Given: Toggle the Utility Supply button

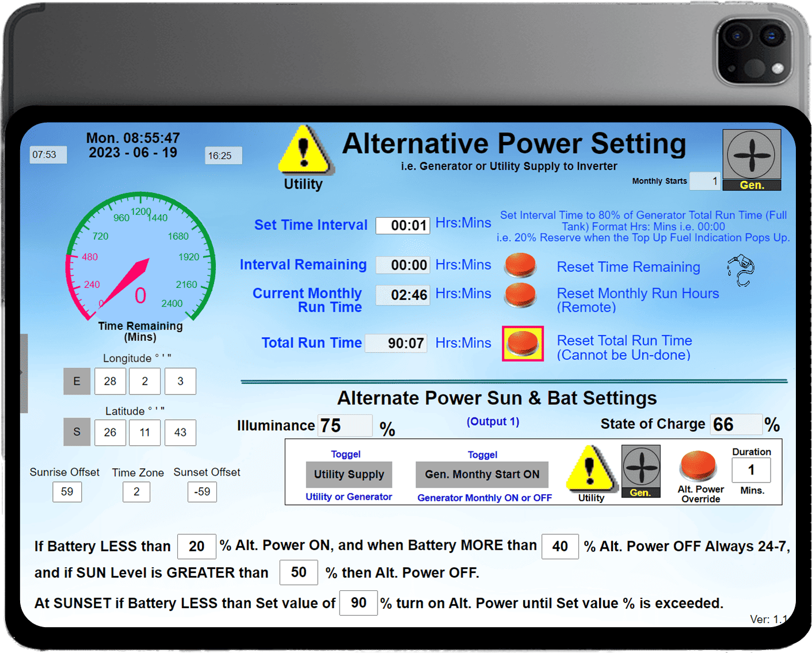Looking at the screenshot, I should [349, 474].
